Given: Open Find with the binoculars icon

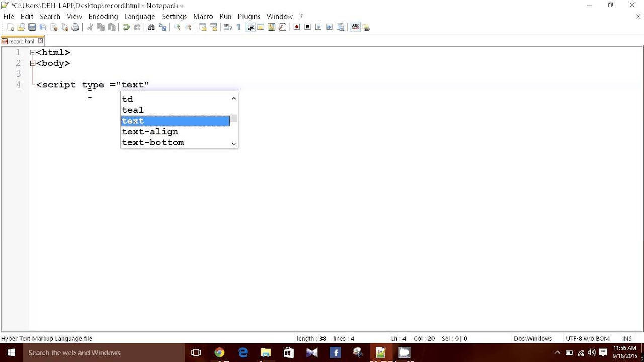Looking at the screenshot, I should (151, 27).
